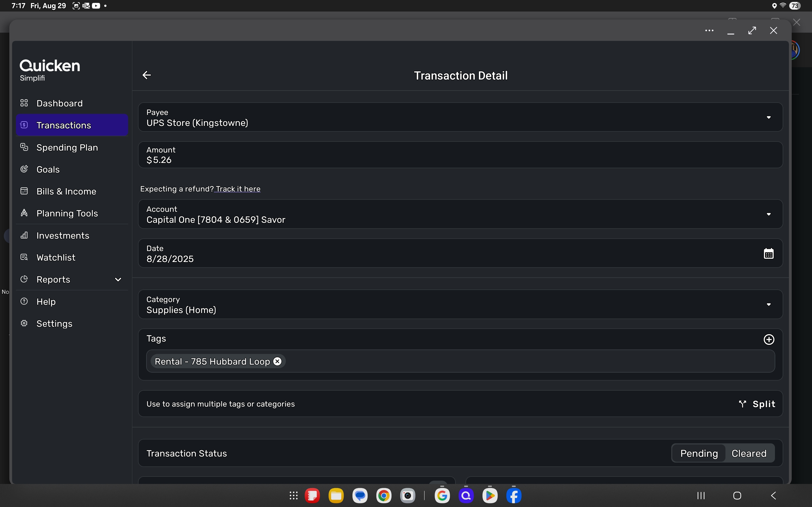The width and height of the screenshot is (812, 507).
Task: Open Goals from the sidebar
Action: [x=48, y=169]
